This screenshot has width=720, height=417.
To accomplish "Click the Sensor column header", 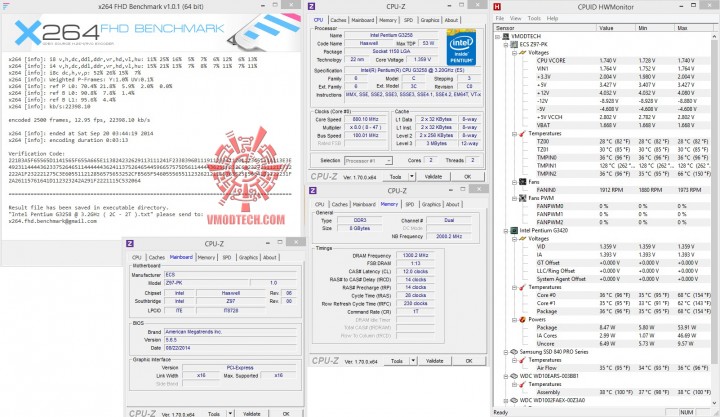I will (x=545, y=28).
